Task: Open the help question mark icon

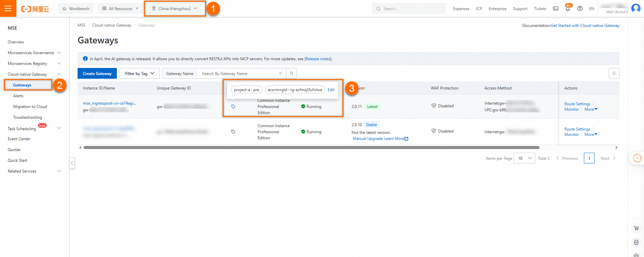Action: [580, 9]
